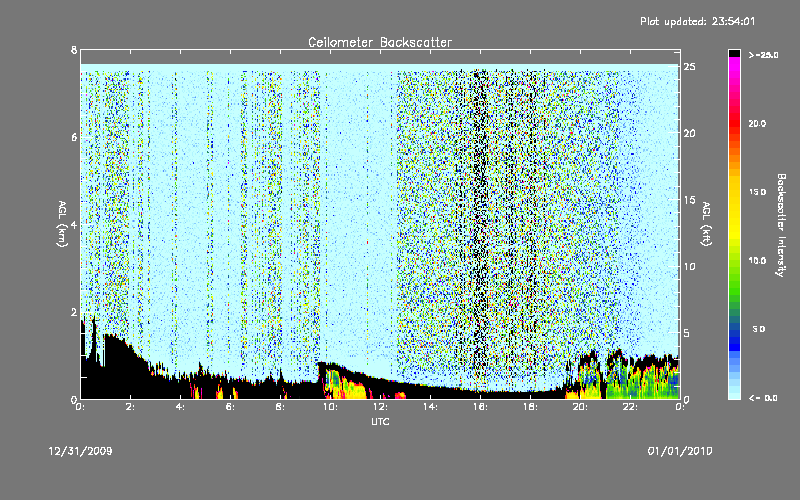Click the "AGL (km)" left axis label

62,224
